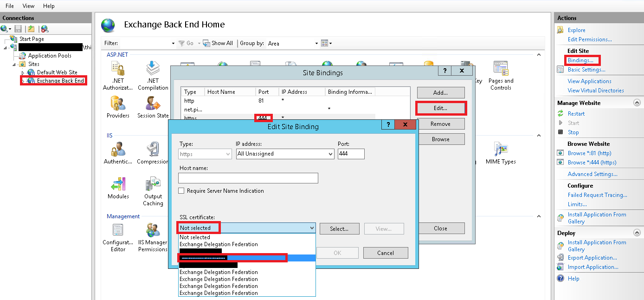Click the Browse button in Site Bindings

click(440, 139)
